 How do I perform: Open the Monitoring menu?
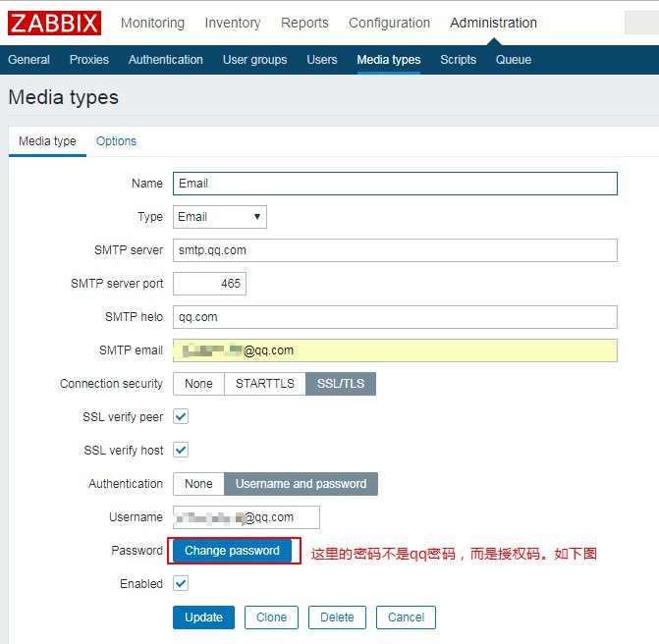152,23
